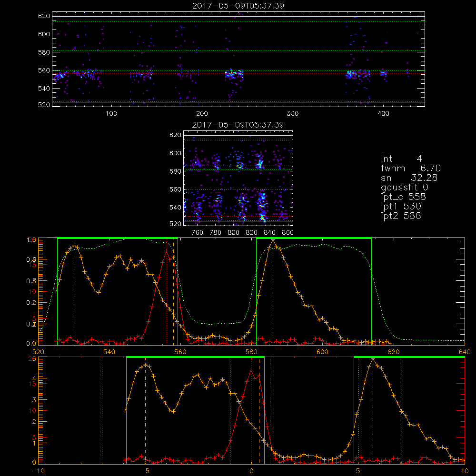The height and width of the screenshot is (476, 476).
Task: Click x-axis label 840 of the middle plot
Action: (x=269, y=233)
